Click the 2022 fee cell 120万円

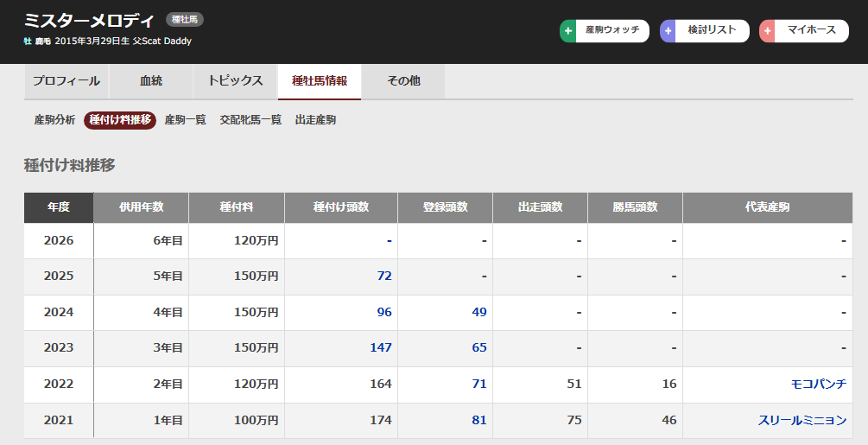click(x=237, y=384)
